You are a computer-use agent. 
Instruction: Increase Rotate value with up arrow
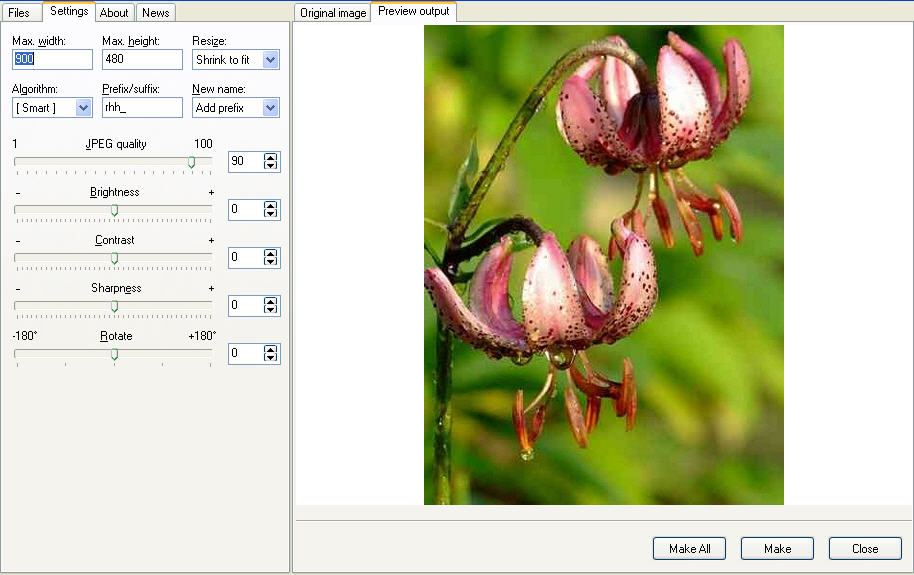pyautogui.click(x=270, y=349)
